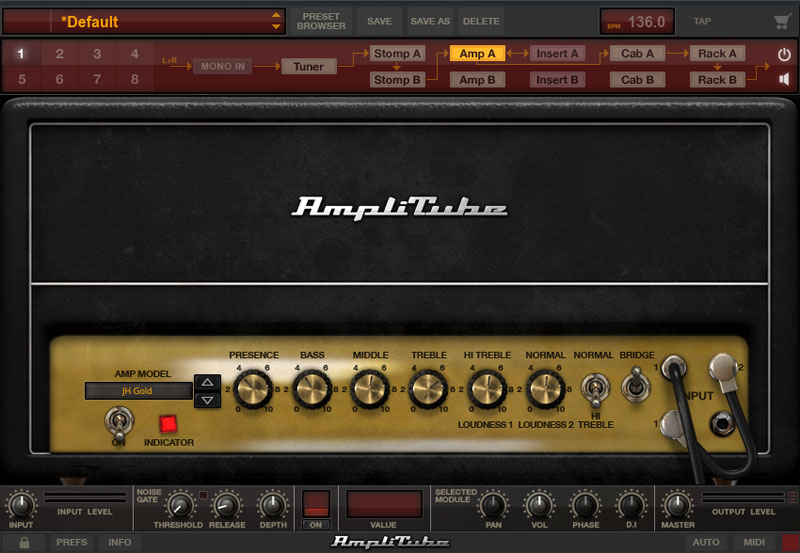
Task: Toggle the noise gate LED indicator
Action: pyautogui.click(x=203, y=495)
